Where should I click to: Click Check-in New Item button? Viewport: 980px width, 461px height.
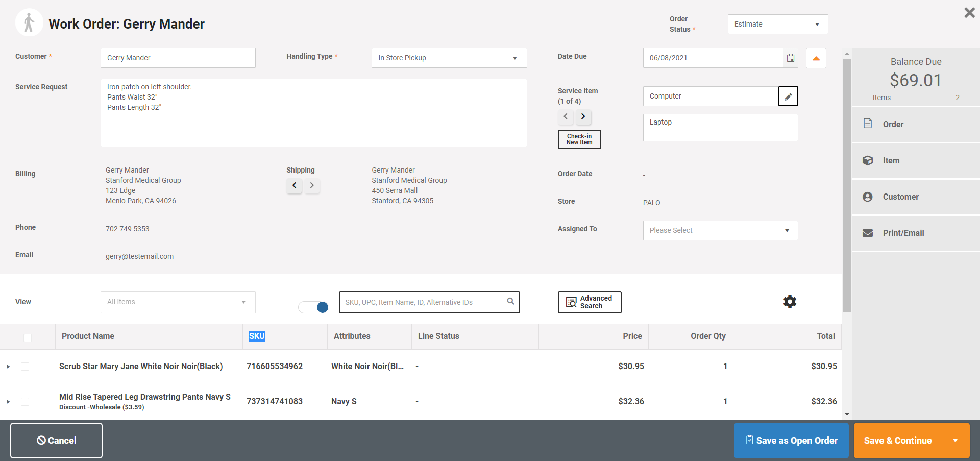579,139
